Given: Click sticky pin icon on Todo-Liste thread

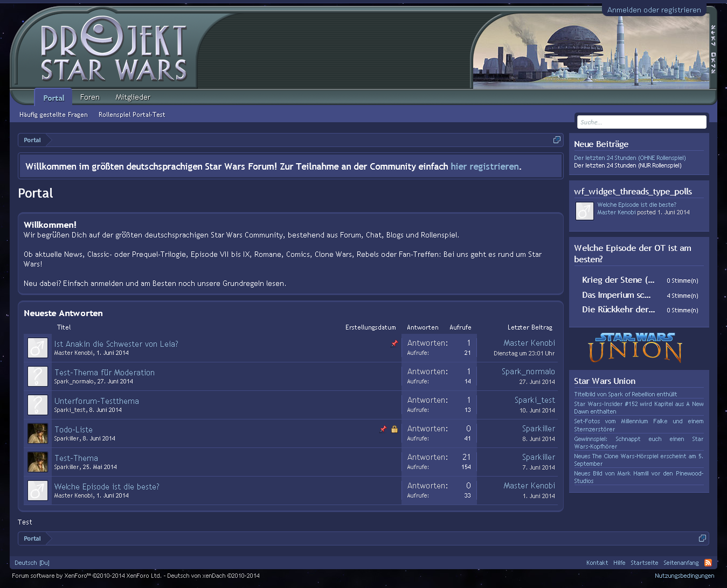Looking at the screenshot, I should 383,429.
